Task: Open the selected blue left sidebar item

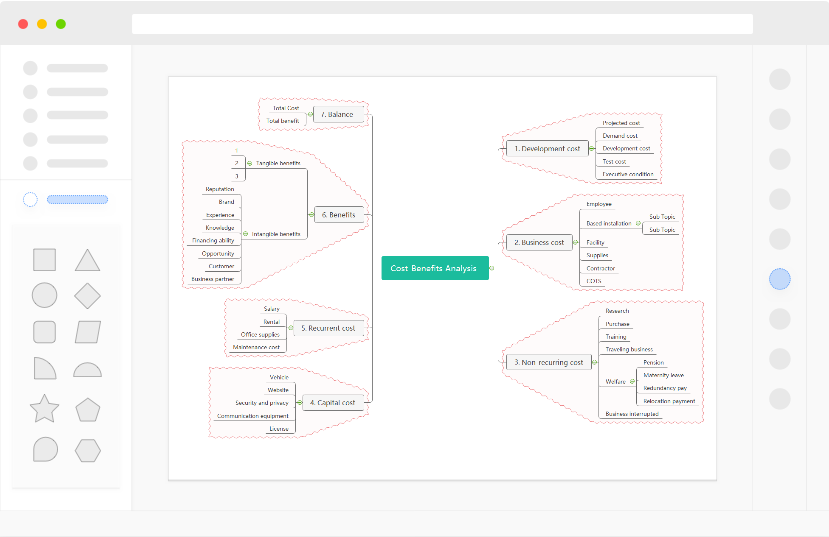Action: pos(77,199)
